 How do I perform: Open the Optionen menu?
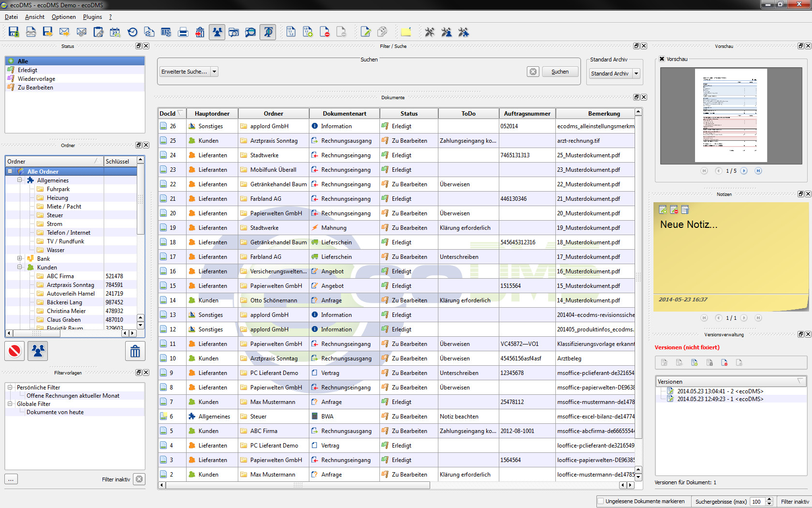[63, 17]
